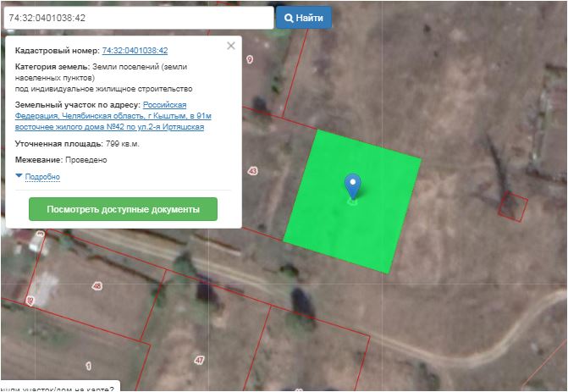Viewport: 568px width, 392px height.
Task: Click parcel number 48 label on map
Action: pyautogui.click(x=97, y=286)
